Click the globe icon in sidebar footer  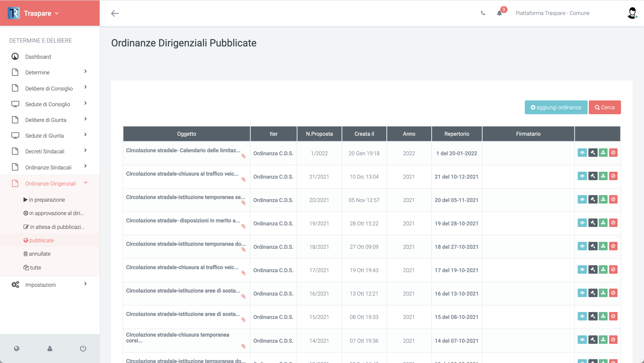16,348
